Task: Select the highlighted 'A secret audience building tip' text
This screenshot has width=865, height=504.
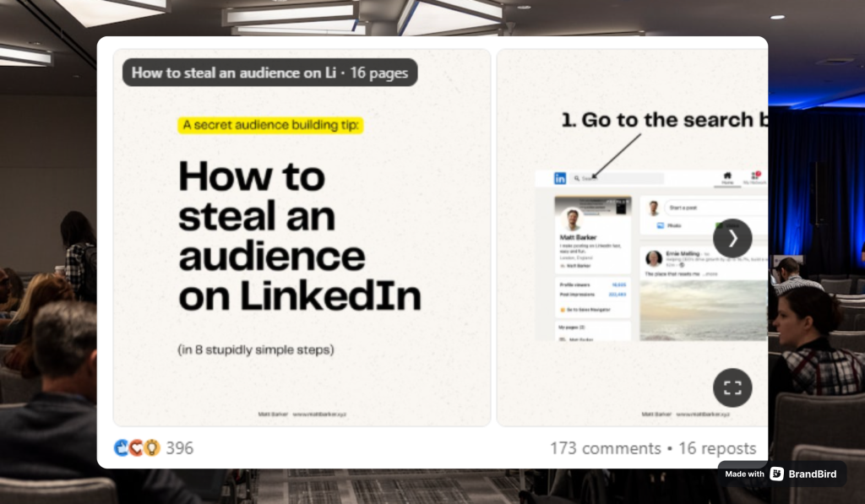Action: click(270, 125)
